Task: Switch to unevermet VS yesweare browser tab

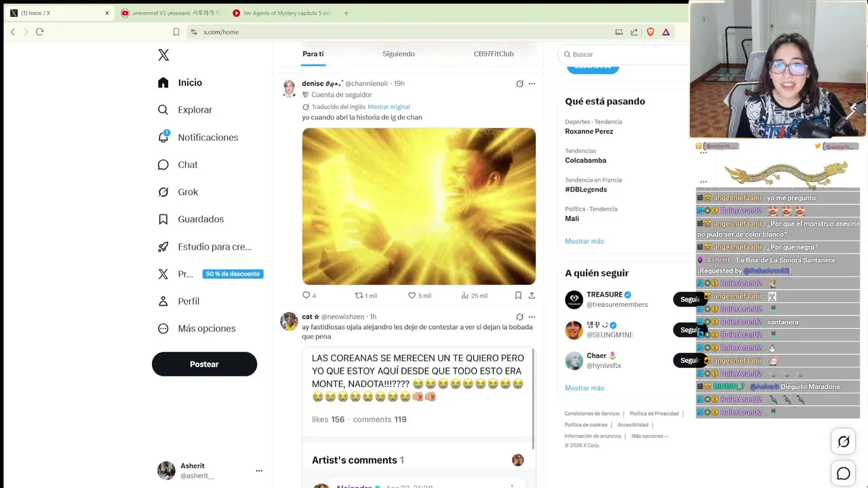Action: (x=170, y=13)
